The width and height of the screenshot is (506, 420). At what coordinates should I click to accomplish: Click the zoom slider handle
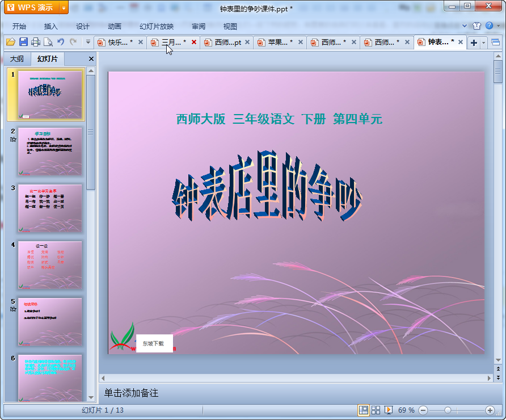pyautogui.click(x=447, y=410)
